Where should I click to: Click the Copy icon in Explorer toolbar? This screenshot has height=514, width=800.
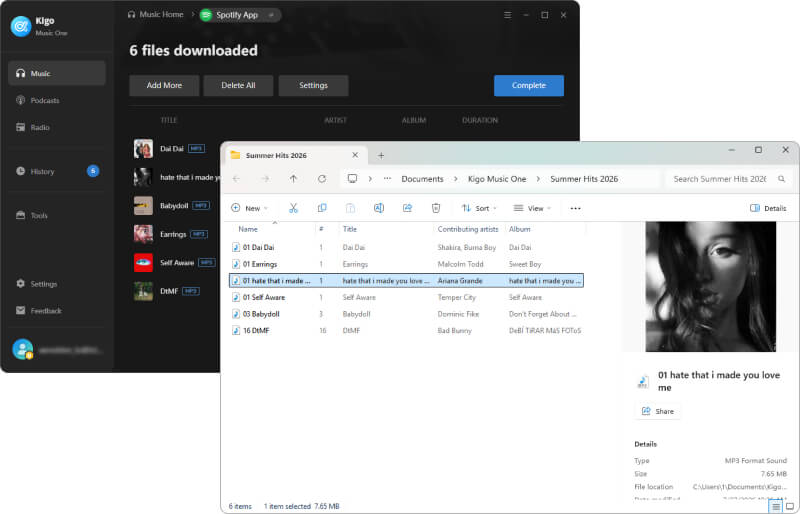click(322, 208)
